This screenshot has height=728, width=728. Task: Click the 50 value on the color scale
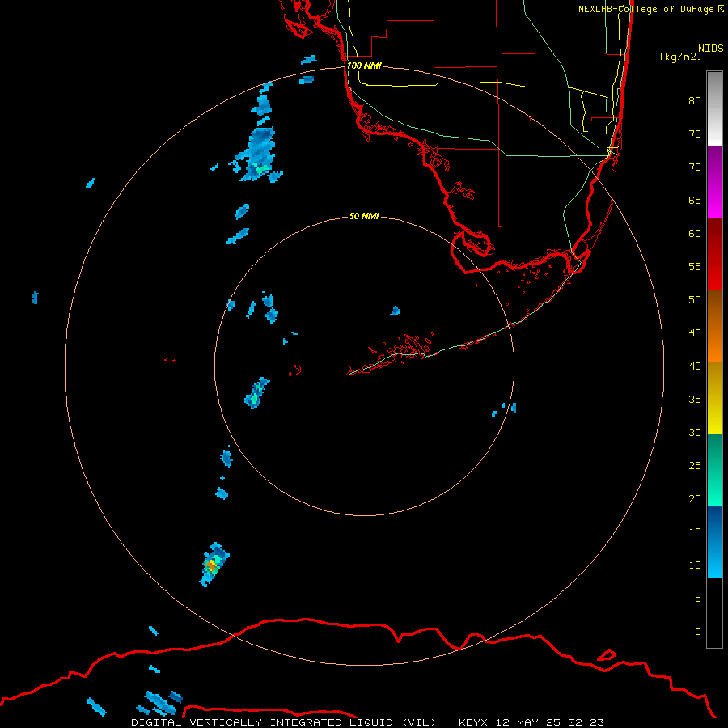pyautogui.click(x=695, y=299)
